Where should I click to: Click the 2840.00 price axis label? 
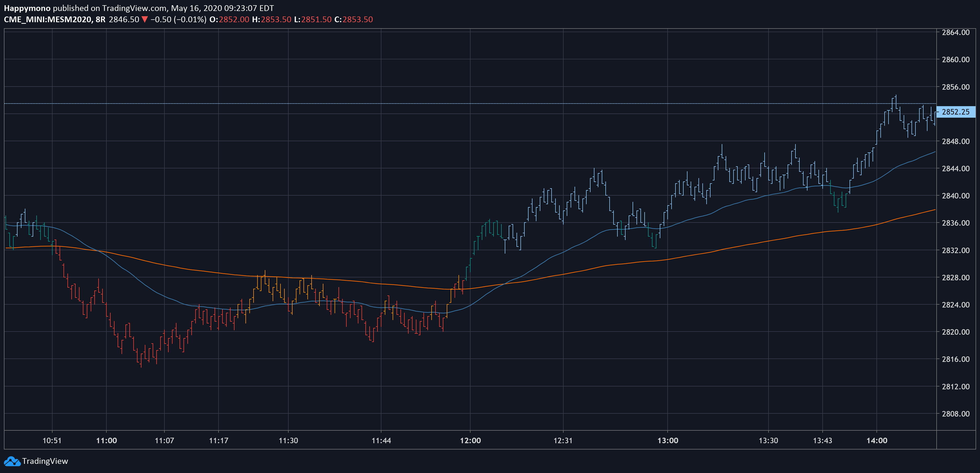click(956, 196)
